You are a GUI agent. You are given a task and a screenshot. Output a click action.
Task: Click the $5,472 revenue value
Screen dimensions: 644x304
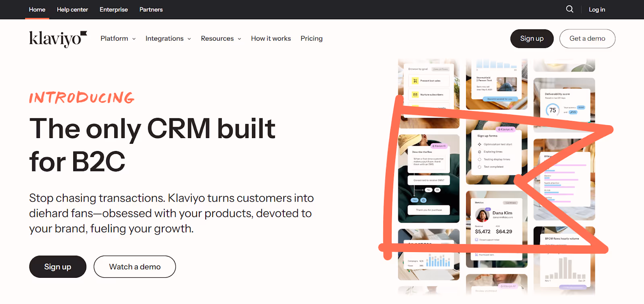pyautogui.click(x=483, y=232)
